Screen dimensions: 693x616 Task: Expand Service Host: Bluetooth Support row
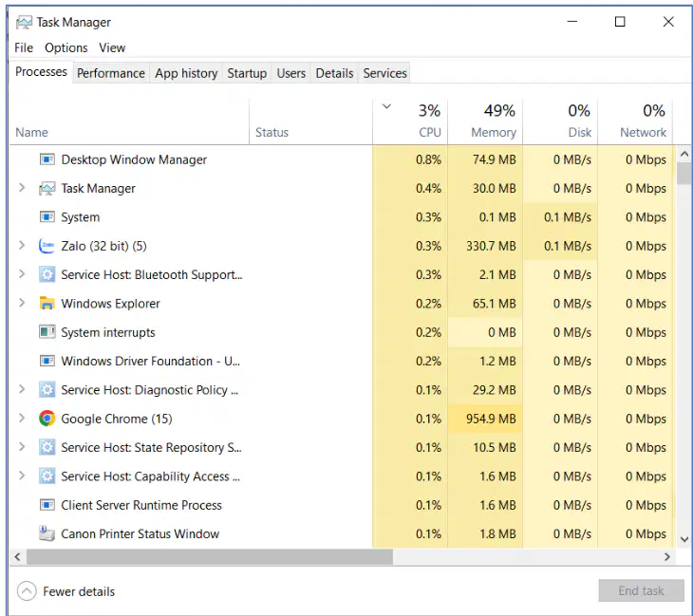22,274
